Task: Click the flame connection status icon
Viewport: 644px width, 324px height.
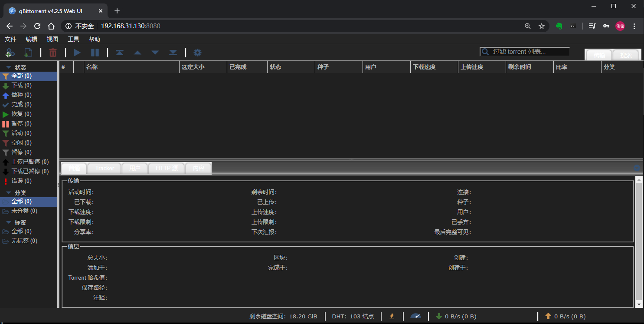Action: [x=392, y=316]
